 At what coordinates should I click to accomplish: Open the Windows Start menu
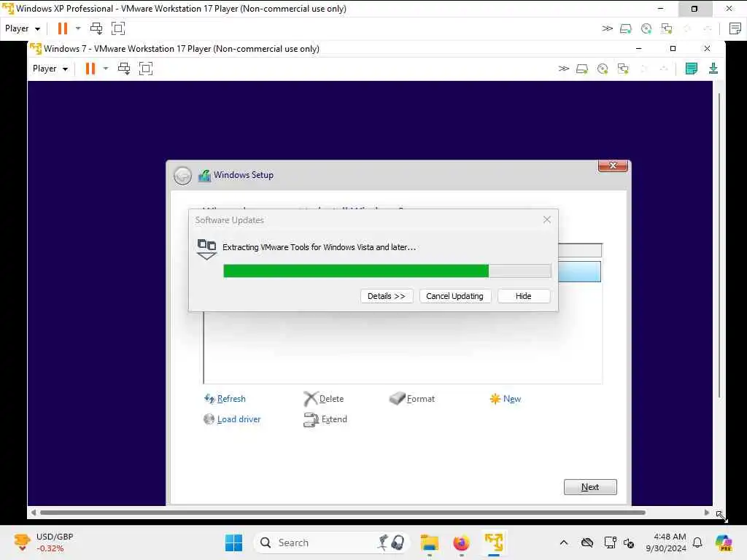pos(233,542)
